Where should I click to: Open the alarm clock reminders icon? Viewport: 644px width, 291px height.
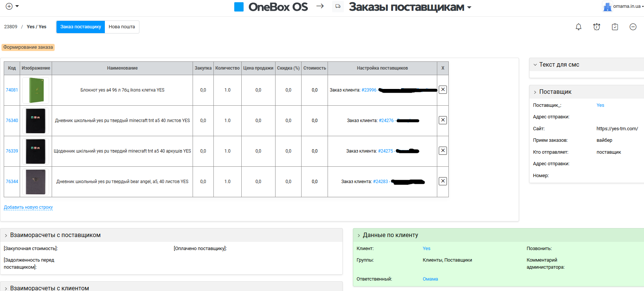[x=597, y=27]
